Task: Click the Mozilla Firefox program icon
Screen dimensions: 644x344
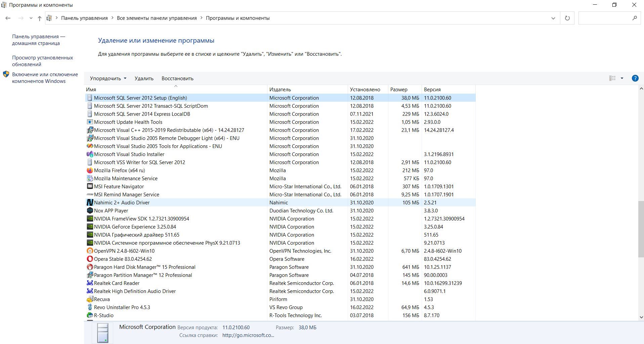Action: [x=90, y=170]
